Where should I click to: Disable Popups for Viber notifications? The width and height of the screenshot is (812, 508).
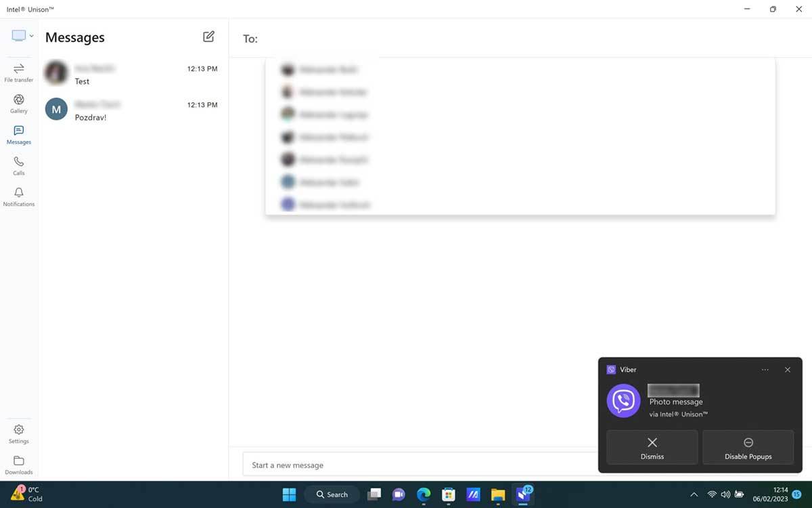[748, 447]
